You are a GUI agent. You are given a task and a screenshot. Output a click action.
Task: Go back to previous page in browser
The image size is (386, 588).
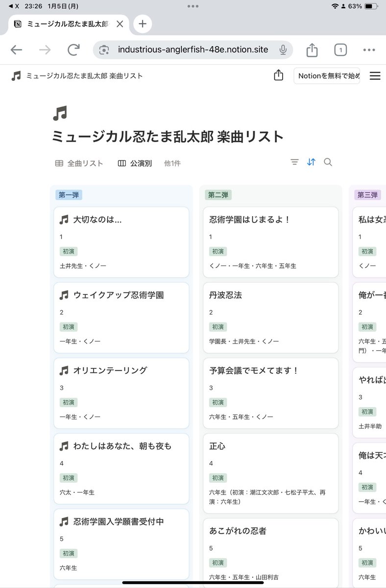click(16, 49)
